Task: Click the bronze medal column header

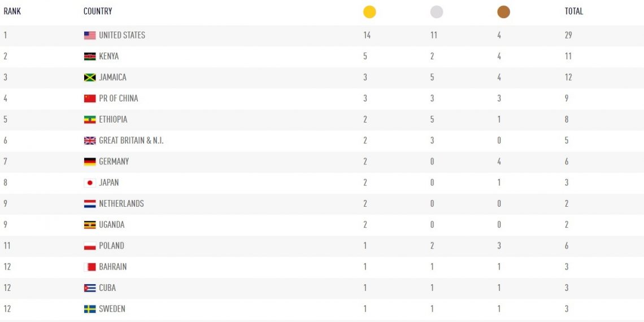Action: (503, 12)
